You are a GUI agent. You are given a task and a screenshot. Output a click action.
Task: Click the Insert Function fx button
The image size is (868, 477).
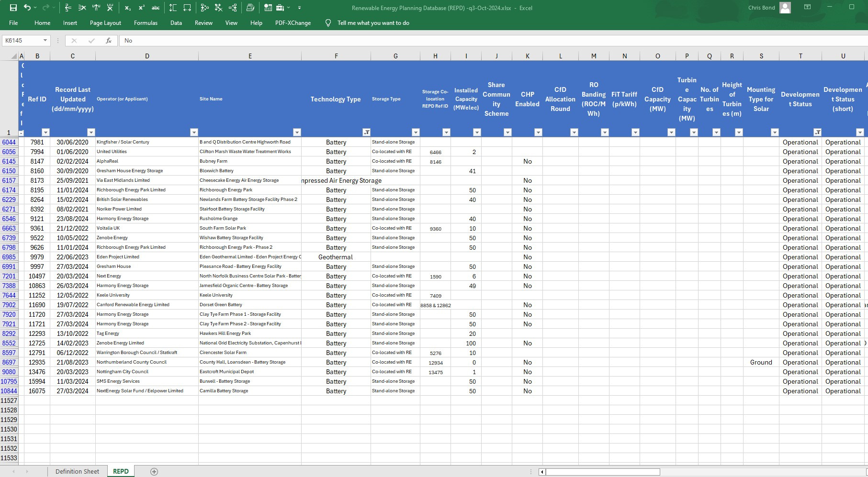pyautogui.click(x=109, y=41)
